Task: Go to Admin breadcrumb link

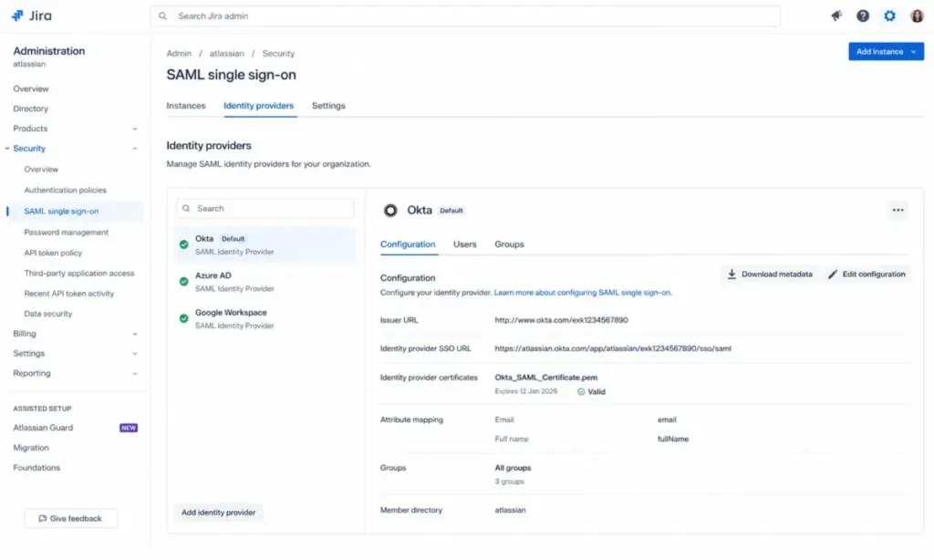Action: [179, 53]
